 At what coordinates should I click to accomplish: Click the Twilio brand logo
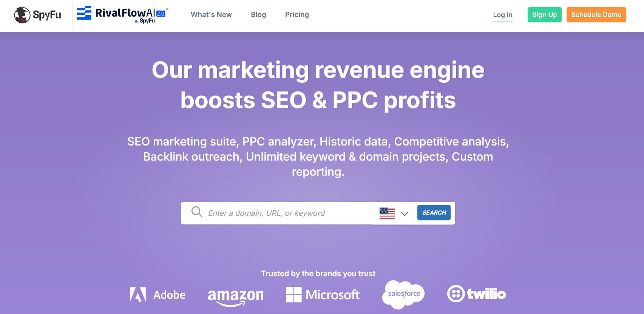click(477, 294)
